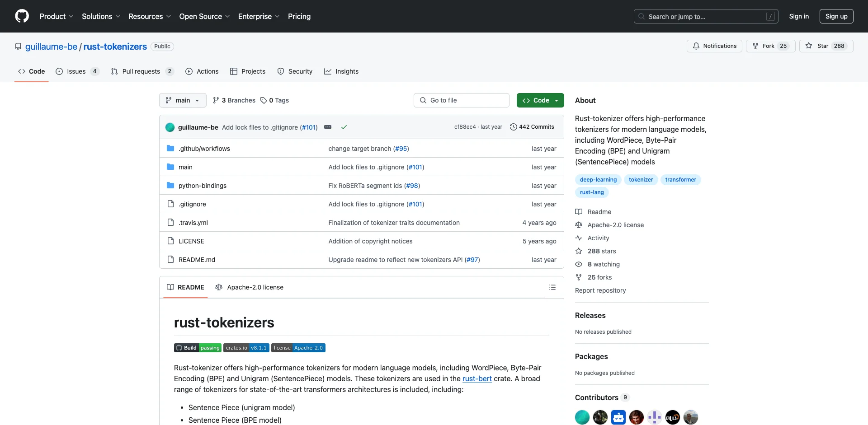Open the Pricing page
Viewport: 868px width, 425px height.
point(299,16)
